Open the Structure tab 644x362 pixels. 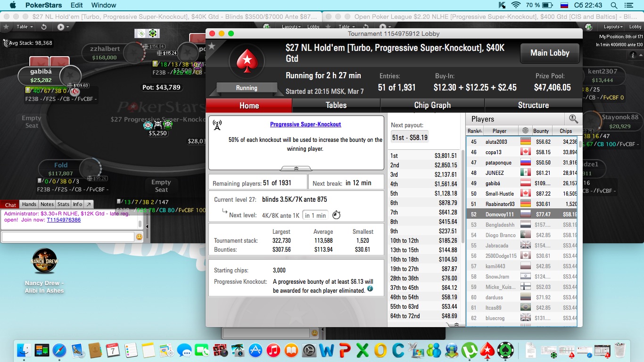(x=533, y=106)
